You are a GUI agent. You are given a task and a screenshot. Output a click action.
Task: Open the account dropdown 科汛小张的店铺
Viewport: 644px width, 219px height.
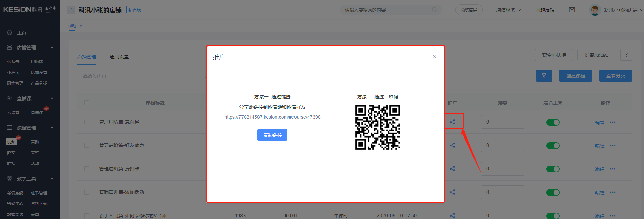pyautogui.click(x=624, y=10)
